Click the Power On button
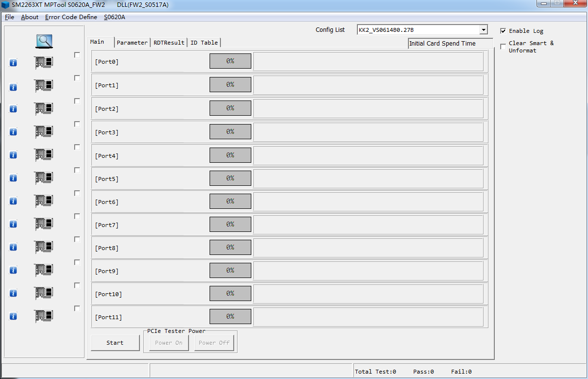Screen dimensions: 588x379 point(168,343)
